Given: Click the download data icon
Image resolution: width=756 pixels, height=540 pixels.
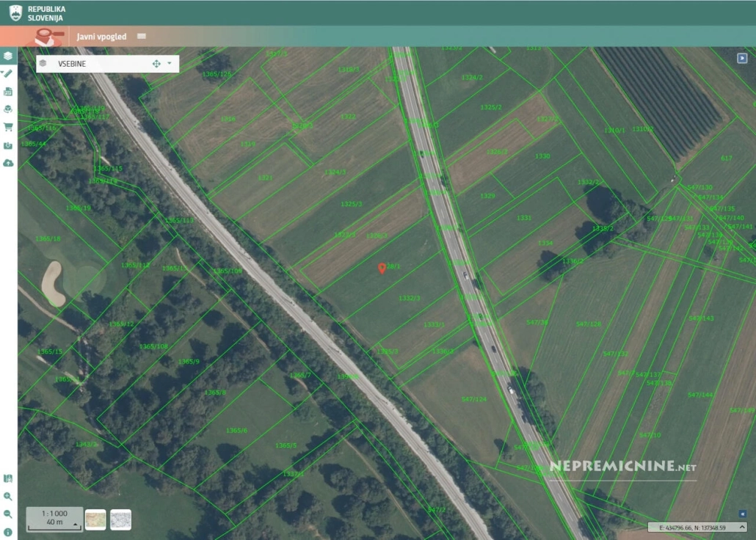Looking at the screenshot, I should [8, 145].
